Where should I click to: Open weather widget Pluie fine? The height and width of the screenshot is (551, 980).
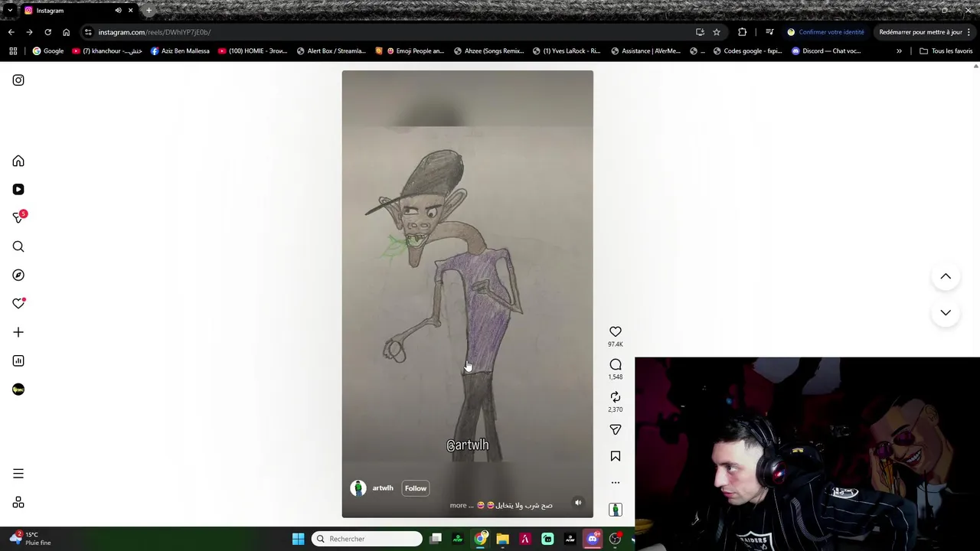click(x=30, y=539)
